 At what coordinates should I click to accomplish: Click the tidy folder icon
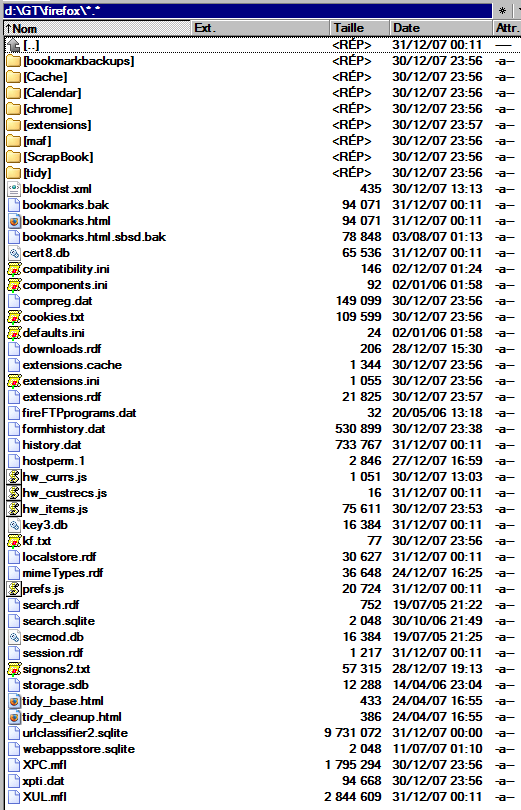(13, 174)
